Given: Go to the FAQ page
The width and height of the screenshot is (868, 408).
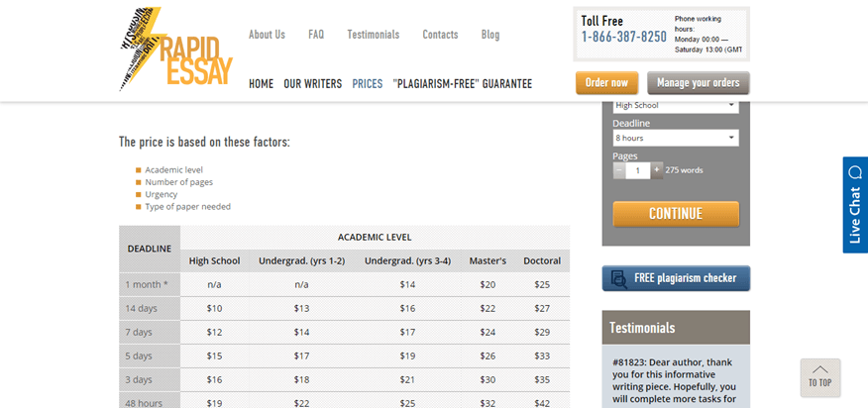Looking at the screenshot, I should click(316, 35).
